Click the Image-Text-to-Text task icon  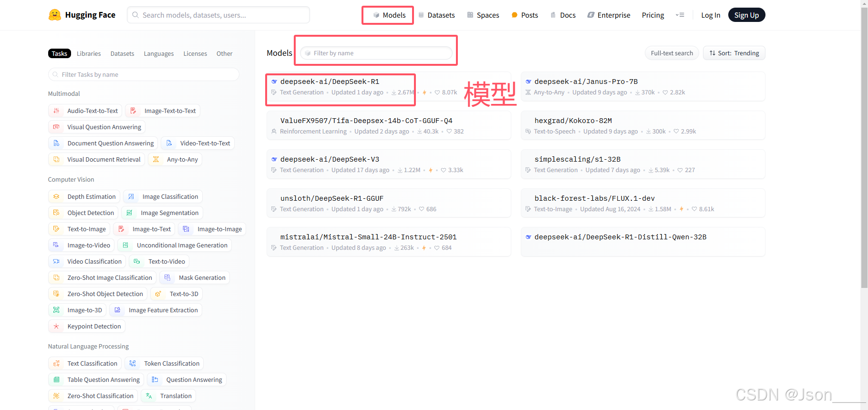point(133,111)
